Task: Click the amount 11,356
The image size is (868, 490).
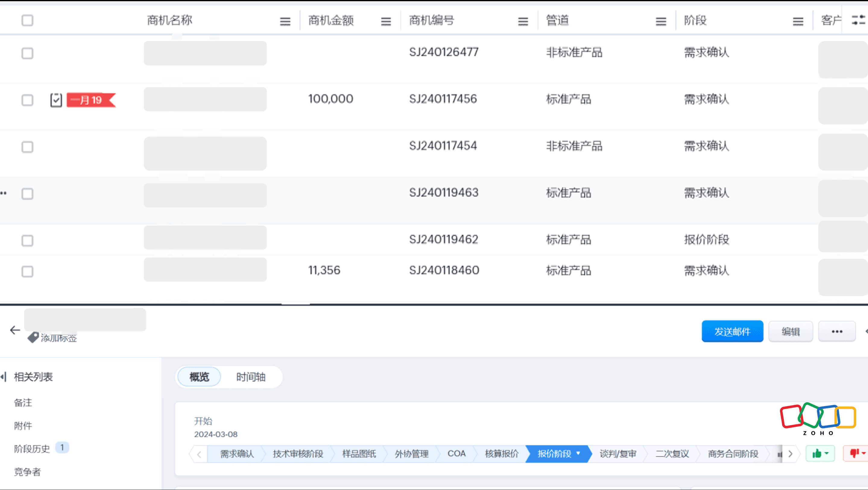Action: [x=324, y=270]
